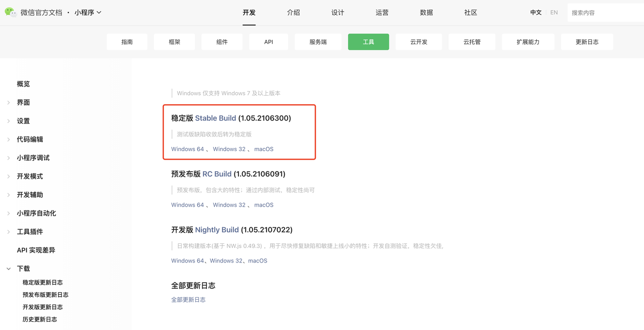Expand the 界面 sidebar chevron
This screenshot has width=644, height=330.
click(x=9, y=103)
